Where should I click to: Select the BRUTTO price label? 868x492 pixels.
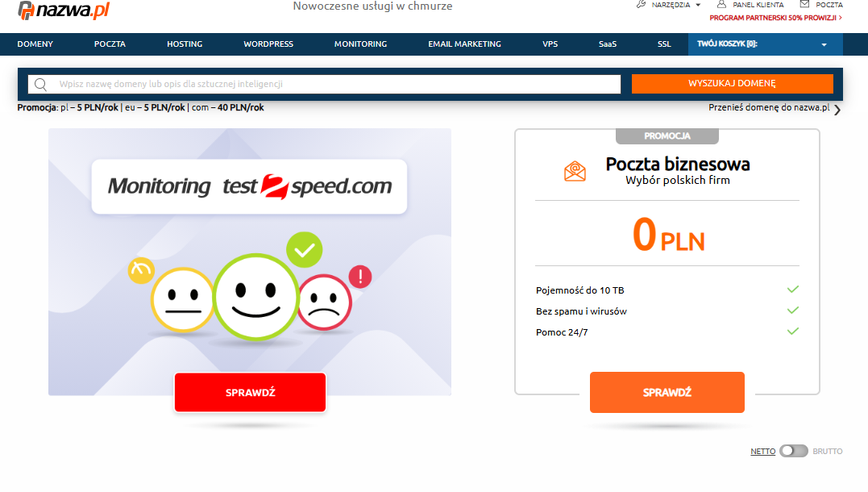(828, 452)
